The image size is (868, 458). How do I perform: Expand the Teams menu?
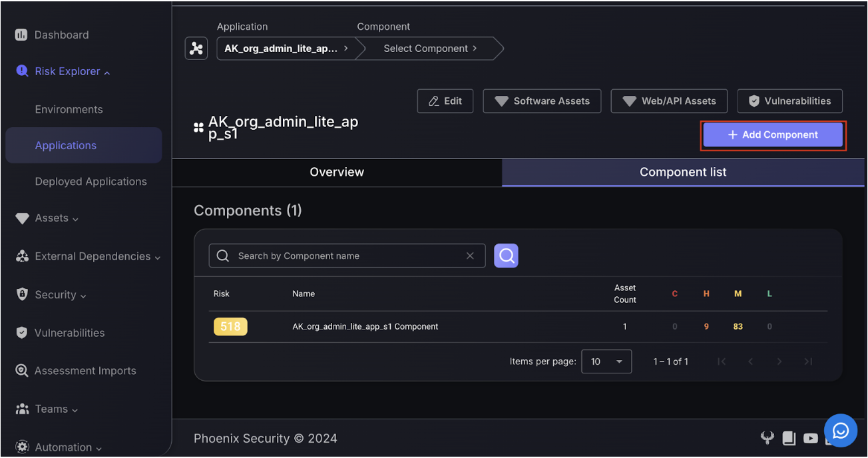(75, 410)
